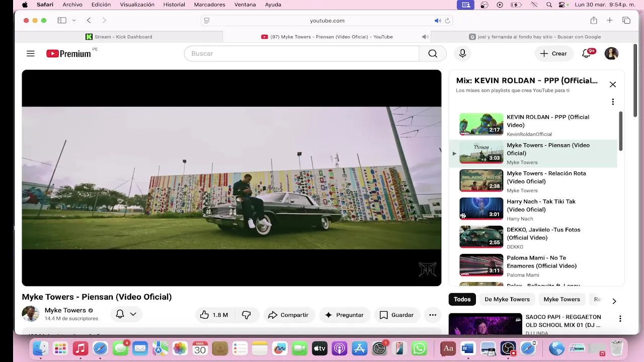Toggle subscription notification bell for Myke Towers
The width and height of the screenshot is (644, 362).
[120, 314]
